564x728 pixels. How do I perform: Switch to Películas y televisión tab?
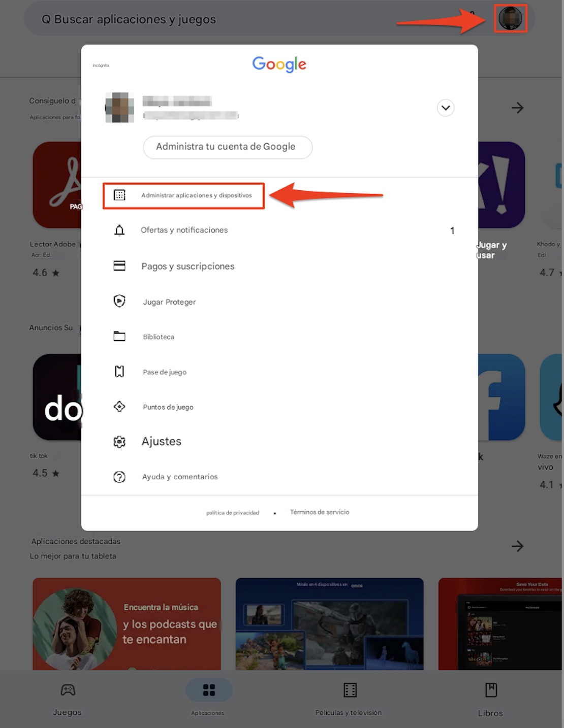(x=349, y=699)
